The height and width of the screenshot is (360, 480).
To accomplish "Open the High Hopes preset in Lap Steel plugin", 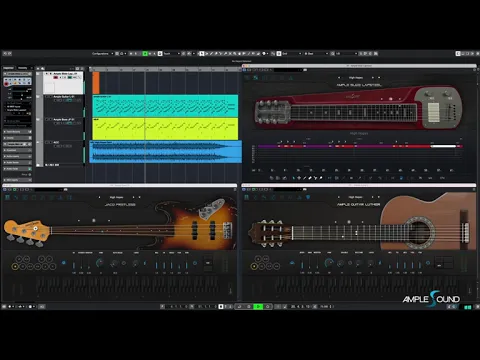I will pos(356,78).
